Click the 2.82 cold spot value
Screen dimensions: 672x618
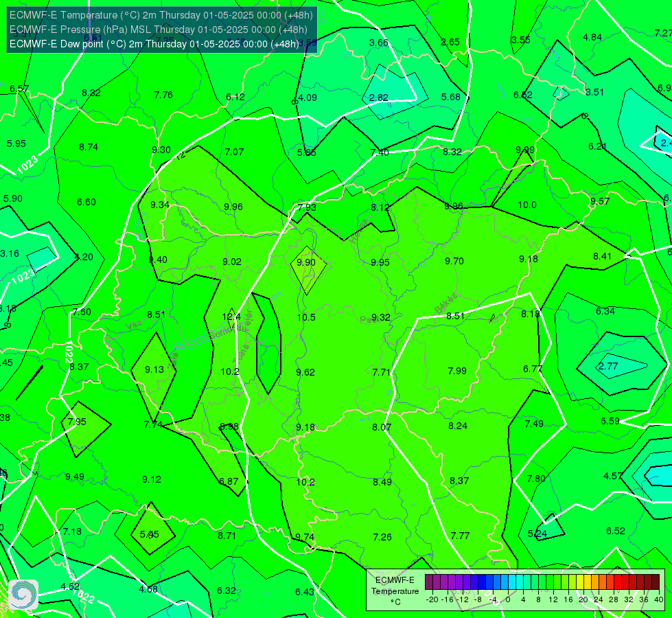pyautogui.click(x=378, y=98)
